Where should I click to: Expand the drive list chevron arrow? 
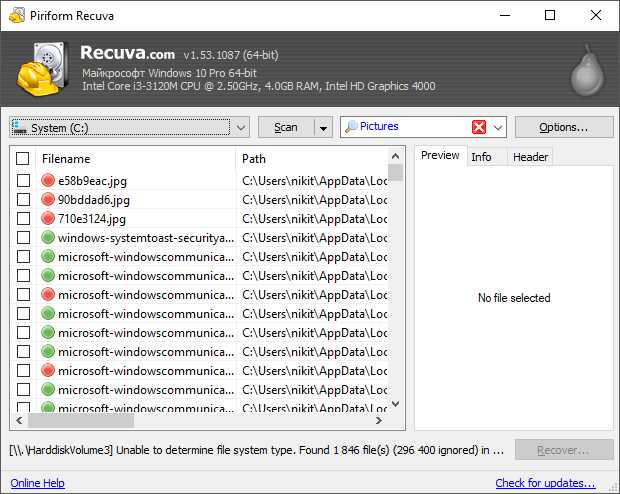(241, 128)
